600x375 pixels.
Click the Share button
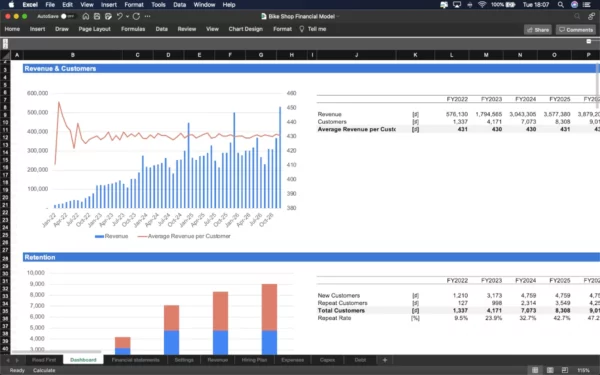click(x=538, y=30)
